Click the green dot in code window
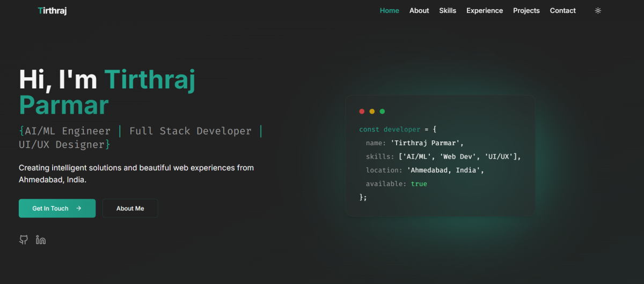The image size is (644, 284). tap(382, 111)
